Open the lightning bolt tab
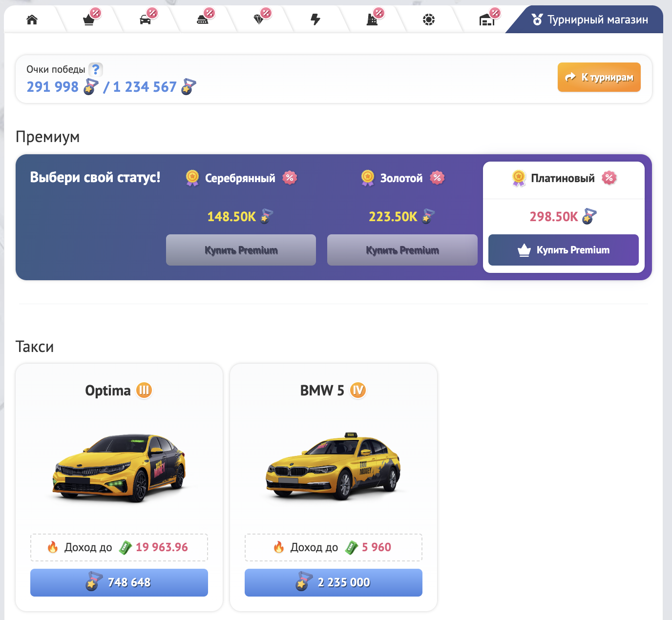This screenshot has width=672, height=620. pos(315,20)
